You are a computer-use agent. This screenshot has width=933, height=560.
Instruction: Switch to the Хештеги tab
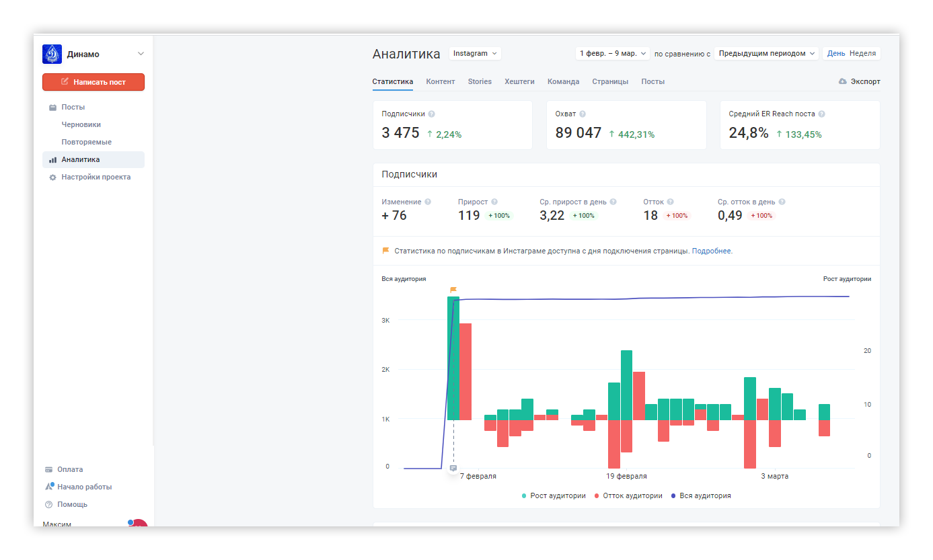tap(519, 81)
